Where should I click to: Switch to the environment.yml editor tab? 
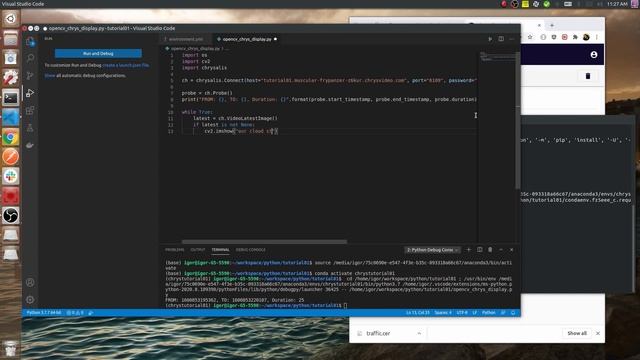(186, 39)
